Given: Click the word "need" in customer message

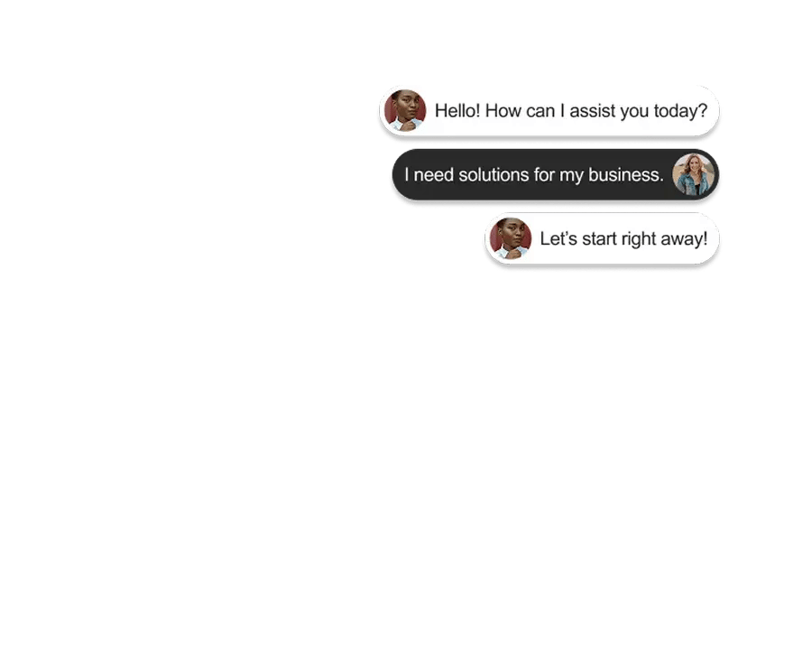Looking at the screenshot, I should [x=433, y=174].
